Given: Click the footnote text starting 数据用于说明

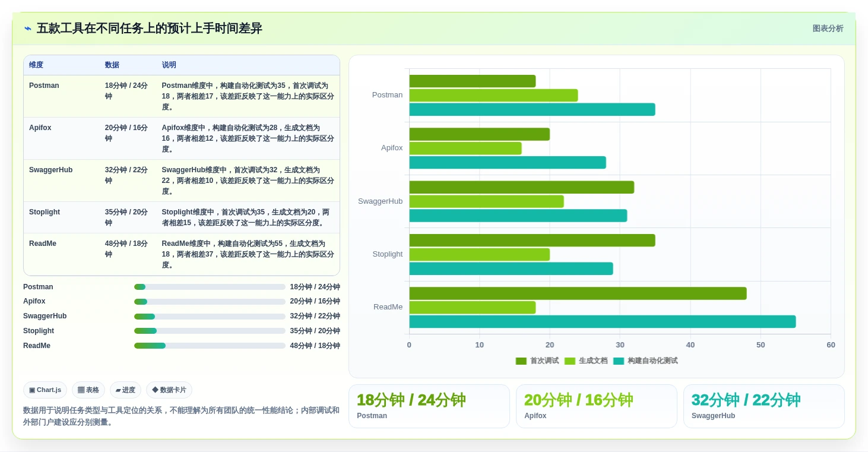Looking at the screenshot, I should pos(181,416).
